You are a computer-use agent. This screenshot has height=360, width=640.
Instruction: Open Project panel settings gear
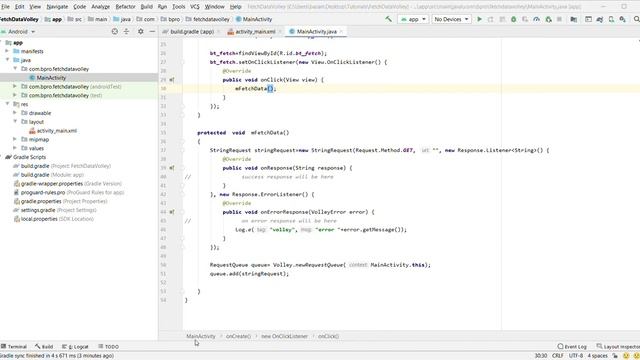pos(140,31)
